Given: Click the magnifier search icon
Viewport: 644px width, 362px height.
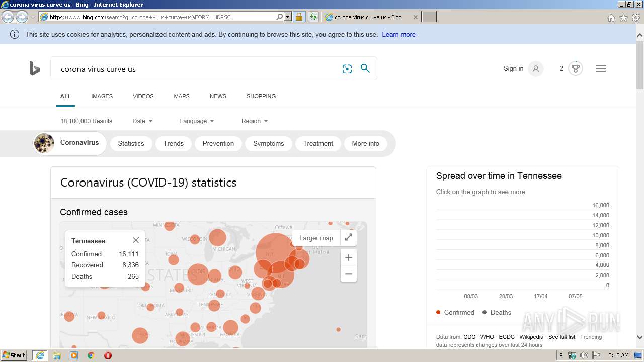Looking at the screenshot, I should point(365,68).
